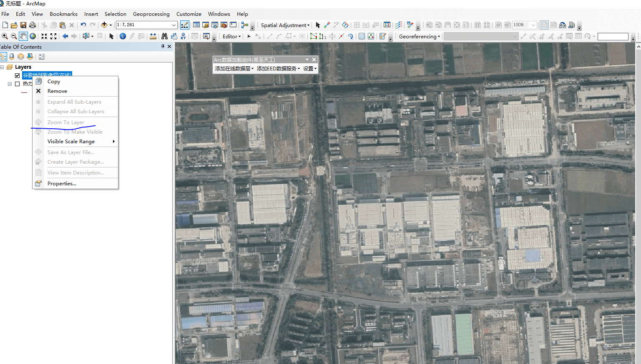Select the Pan hand tool
Screen dimensions: 641x364
pyautogui.click(x=23, y=36)
